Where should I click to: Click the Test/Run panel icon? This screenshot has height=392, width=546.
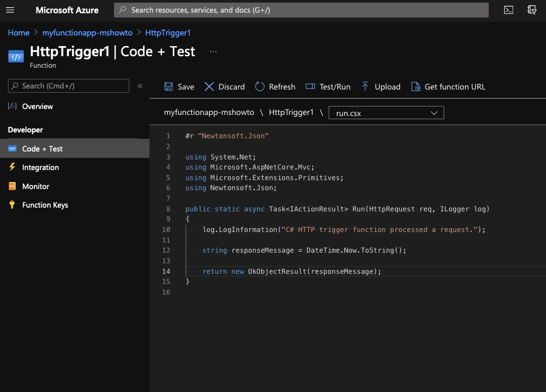point(310,86)
